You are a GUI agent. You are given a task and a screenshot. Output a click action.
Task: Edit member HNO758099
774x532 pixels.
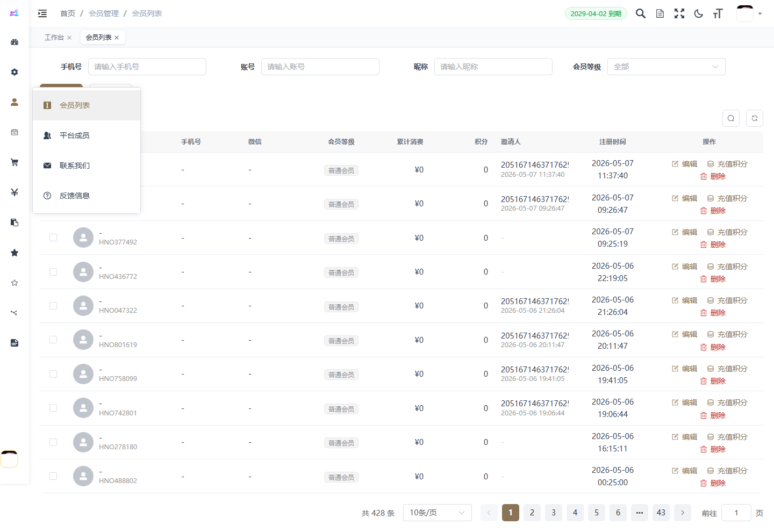point(685,369)
